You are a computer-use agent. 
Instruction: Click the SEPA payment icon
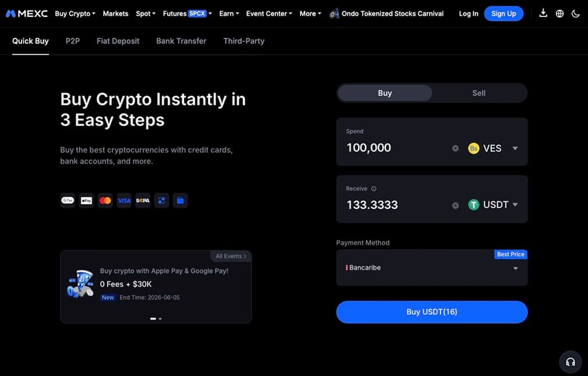coord(143,201)
